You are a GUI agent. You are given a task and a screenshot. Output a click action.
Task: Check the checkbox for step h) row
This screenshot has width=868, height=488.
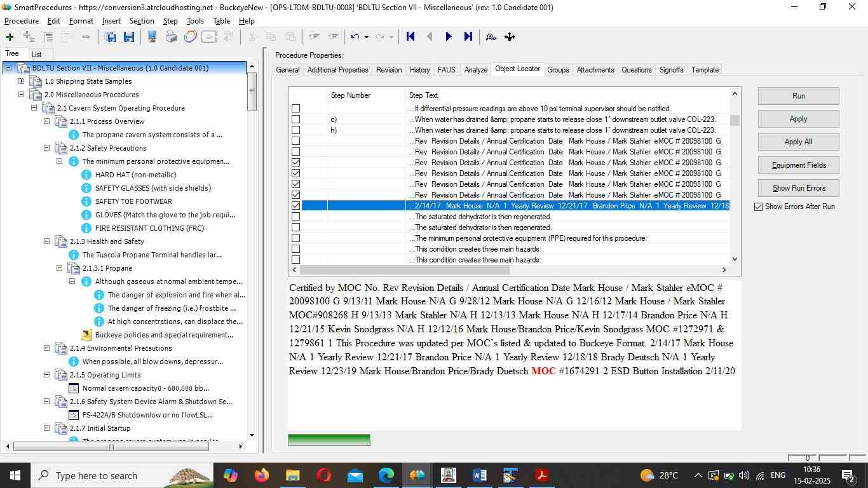tap(295, 130)
